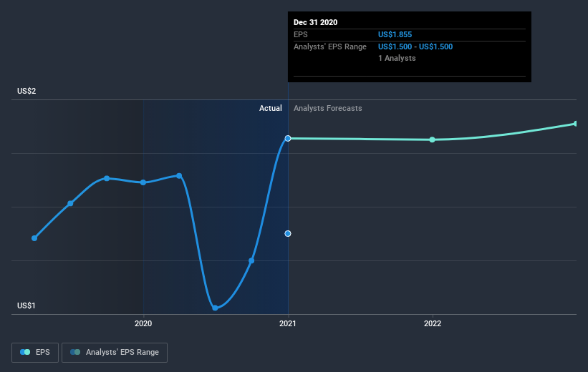Toggle the EPS legend button
Screen dimensions: 588x372
pos(35,353)
